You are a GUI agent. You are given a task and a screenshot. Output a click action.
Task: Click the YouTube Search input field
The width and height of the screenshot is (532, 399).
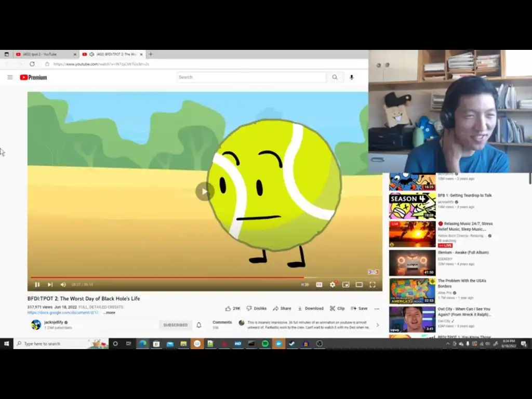coord(251,77)
